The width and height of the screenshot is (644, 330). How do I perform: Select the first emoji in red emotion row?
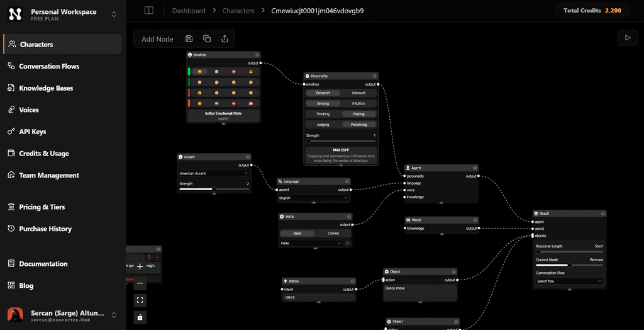point(200,103)
